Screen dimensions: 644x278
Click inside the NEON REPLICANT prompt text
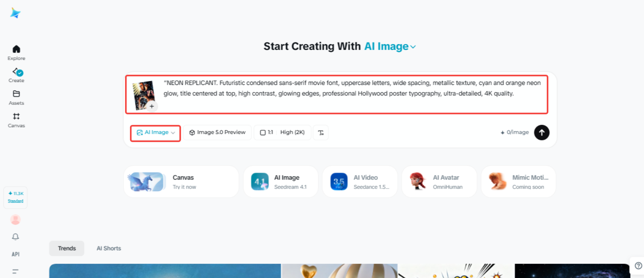[352, 88]
